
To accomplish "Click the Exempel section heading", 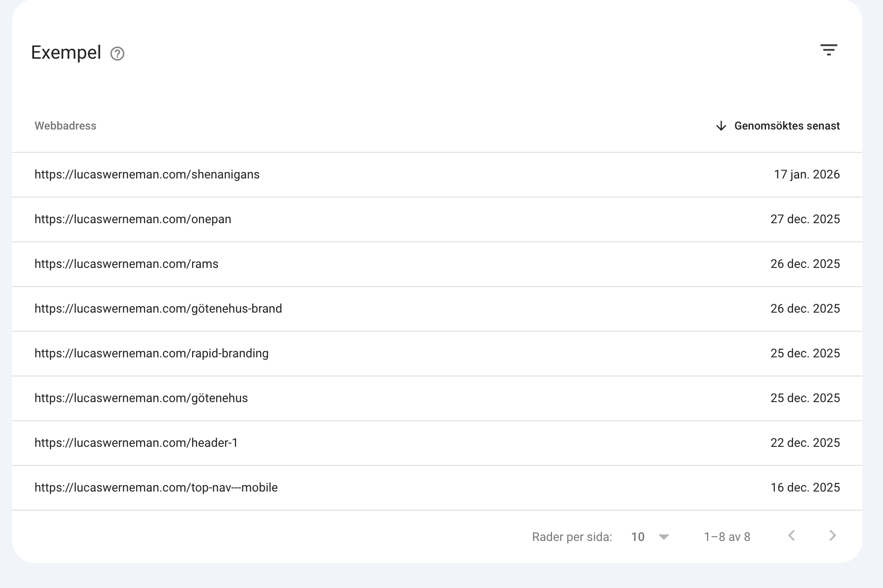I will 66,53.
